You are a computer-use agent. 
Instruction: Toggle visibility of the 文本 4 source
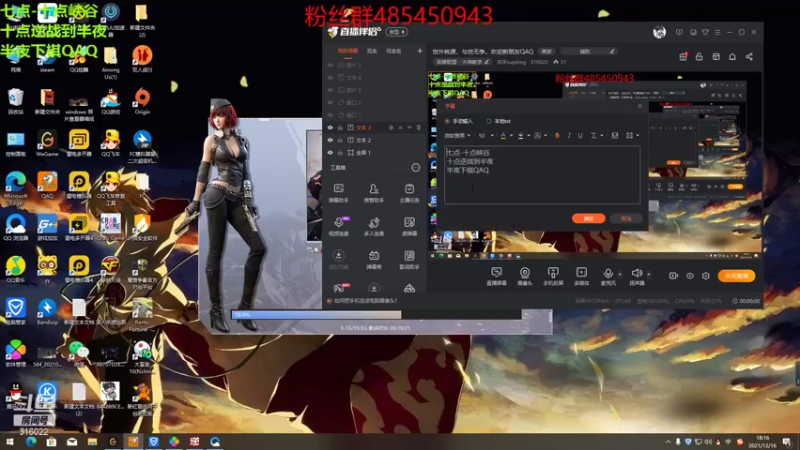pos(330,78)
